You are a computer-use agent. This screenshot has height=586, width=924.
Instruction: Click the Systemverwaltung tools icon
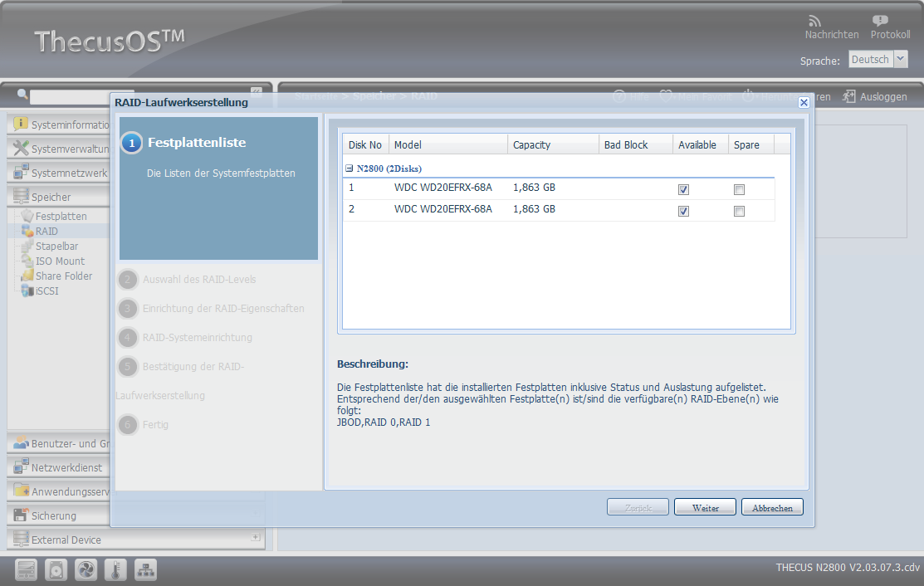21,148
